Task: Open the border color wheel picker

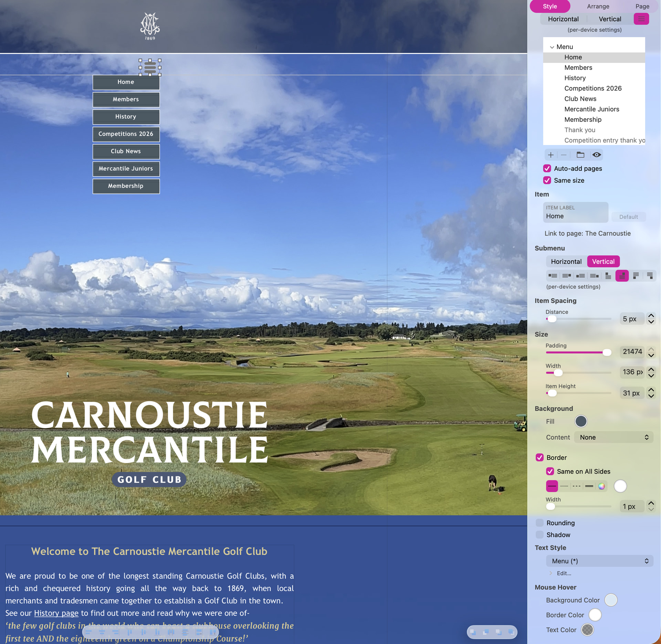Action: pos(601,486)
